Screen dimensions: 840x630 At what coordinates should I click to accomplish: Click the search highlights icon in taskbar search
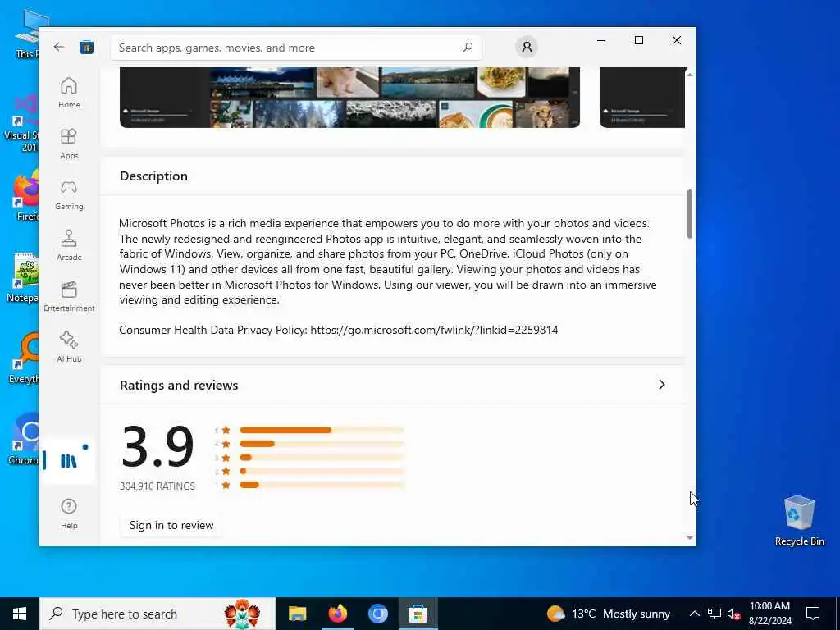coord(242,614)
